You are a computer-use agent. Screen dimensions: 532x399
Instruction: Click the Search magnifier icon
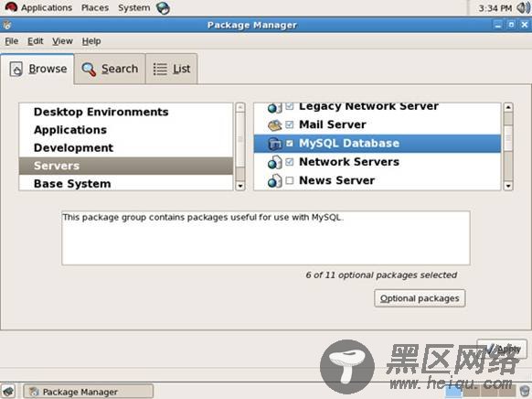click(89, 69)
